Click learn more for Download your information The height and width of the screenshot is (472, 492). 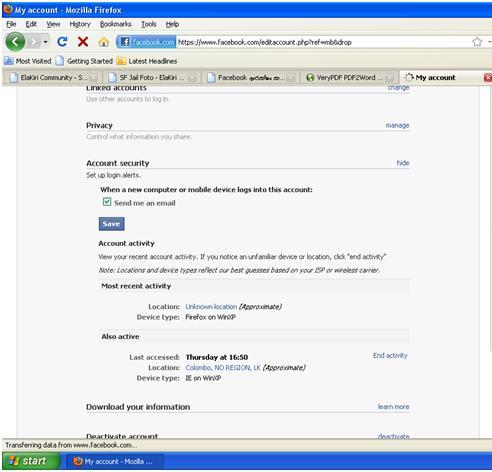coord(393,407)
